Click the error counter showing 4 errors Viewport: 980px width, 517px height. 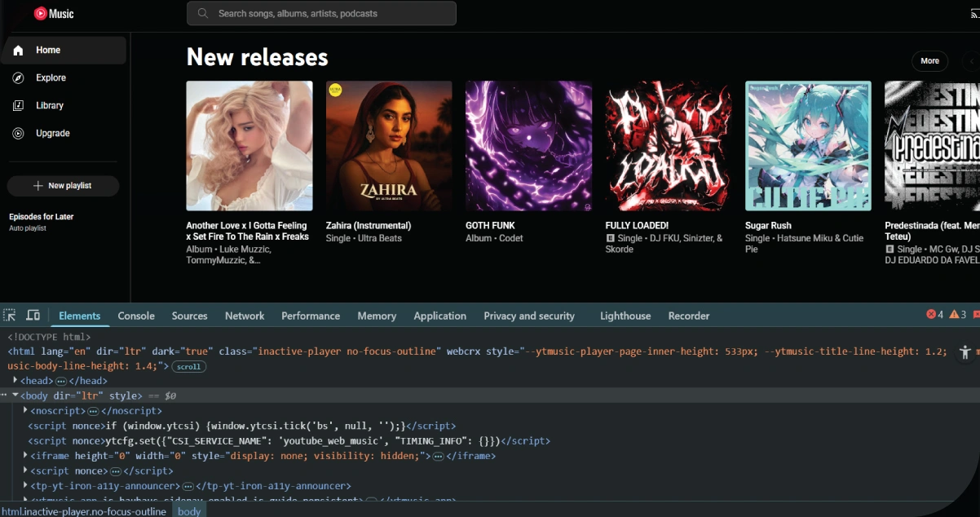tap(935, 315)
